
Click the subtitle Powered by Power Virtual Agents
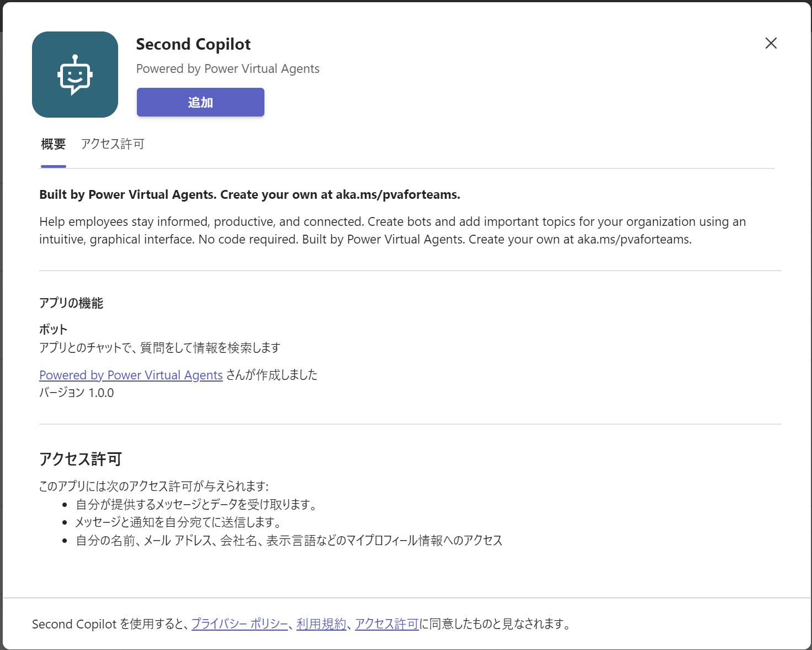click(228, 68)
